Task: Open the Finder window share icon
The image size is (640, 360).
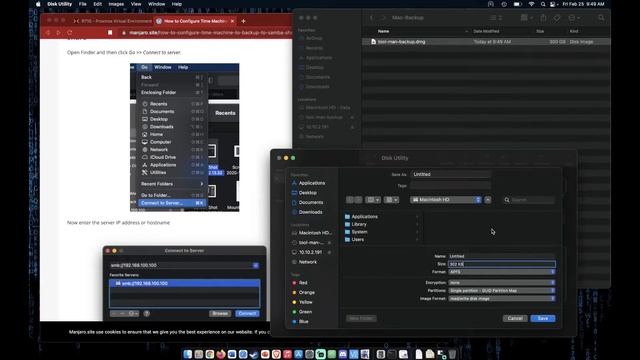Action: click(x=543, y=18)
